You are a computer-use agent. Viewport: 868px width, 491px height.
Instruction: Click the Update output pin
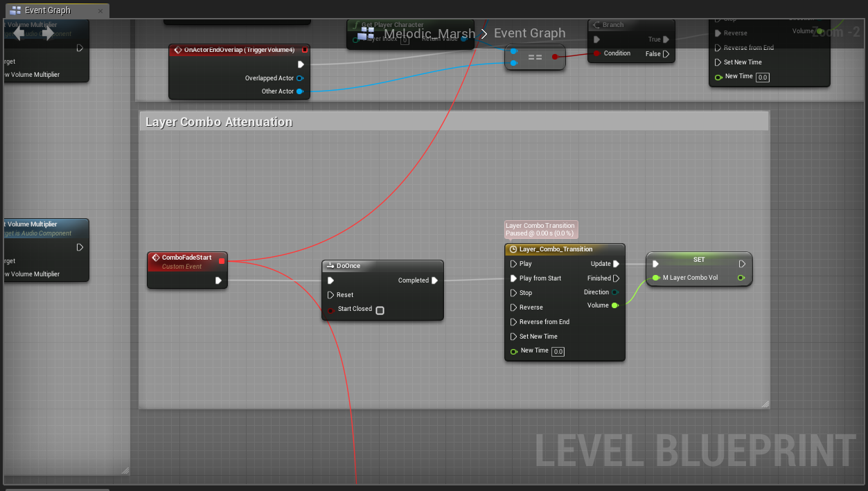tap(616, 264)
